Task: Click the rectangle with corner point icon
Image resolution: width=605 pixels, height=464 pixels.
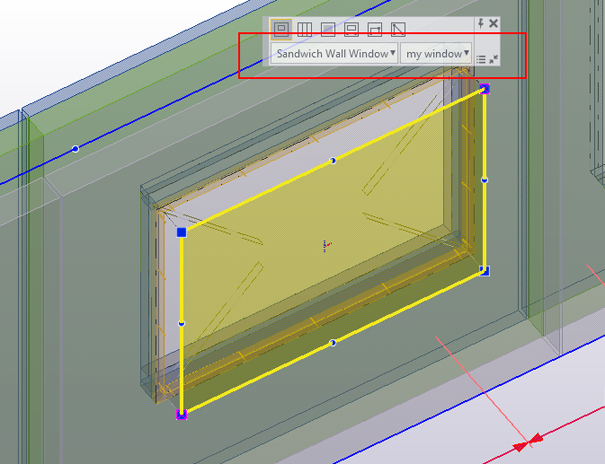Action: click(x=375, y=29)
